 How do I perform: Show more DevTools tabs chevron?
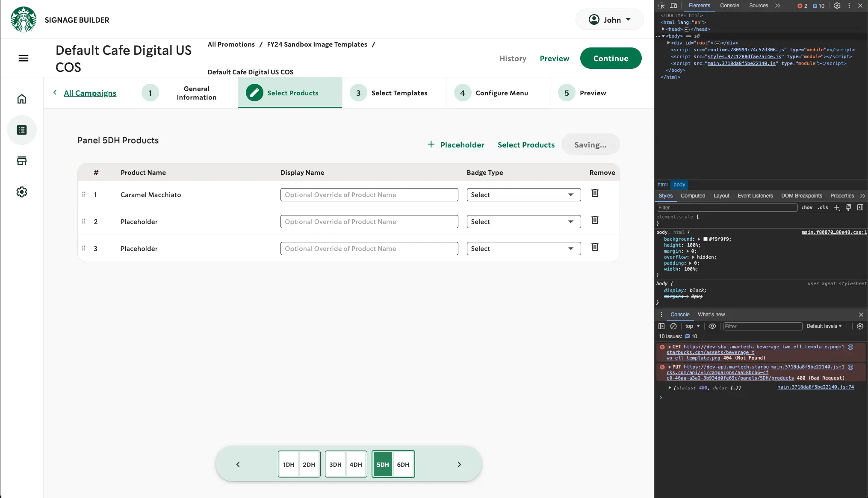pos(778,6)
